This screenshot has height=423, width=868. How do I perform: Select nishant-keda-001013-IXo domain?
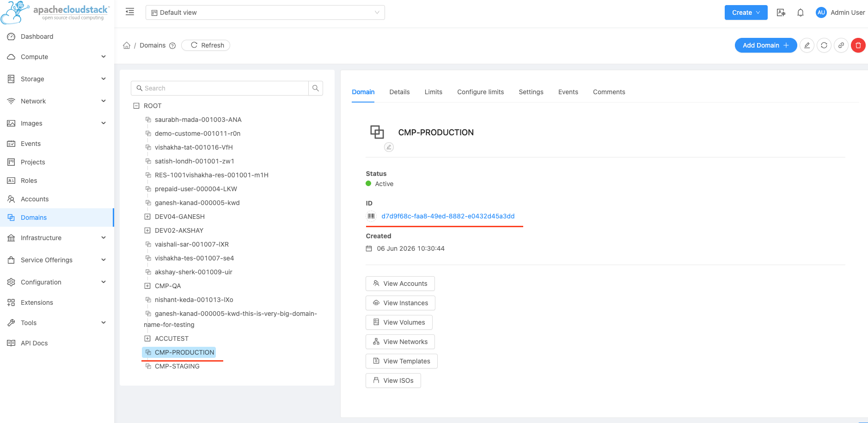click(x=194, y=300)
